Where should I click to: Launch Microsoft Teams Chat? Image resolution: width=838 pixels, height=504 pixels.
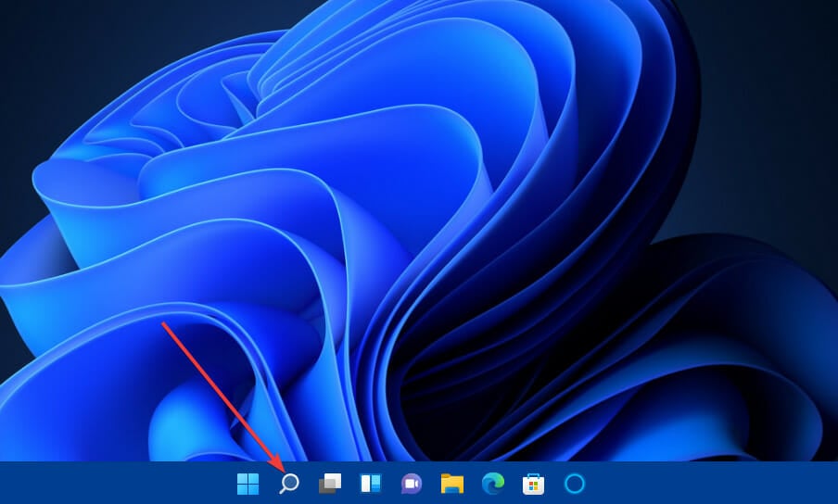412,484
